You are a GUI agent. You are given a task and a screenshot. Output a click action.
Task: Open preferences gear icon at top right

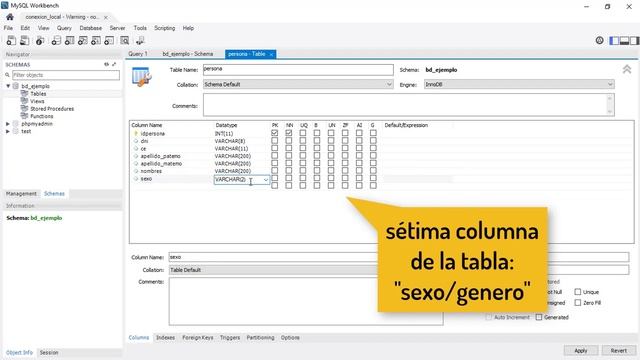599,40
